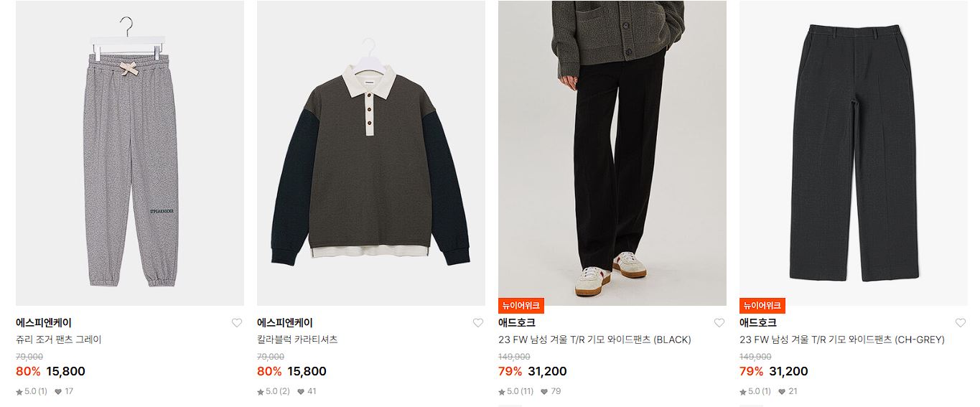Open 23 FW wide pants (BLACK) title

pyautogui.click(x=594, y=340)
